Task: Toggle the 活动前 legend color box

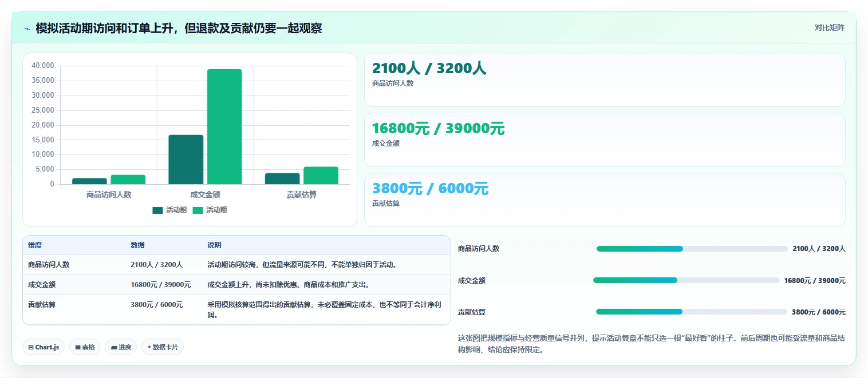Action: tap(157, 210)
